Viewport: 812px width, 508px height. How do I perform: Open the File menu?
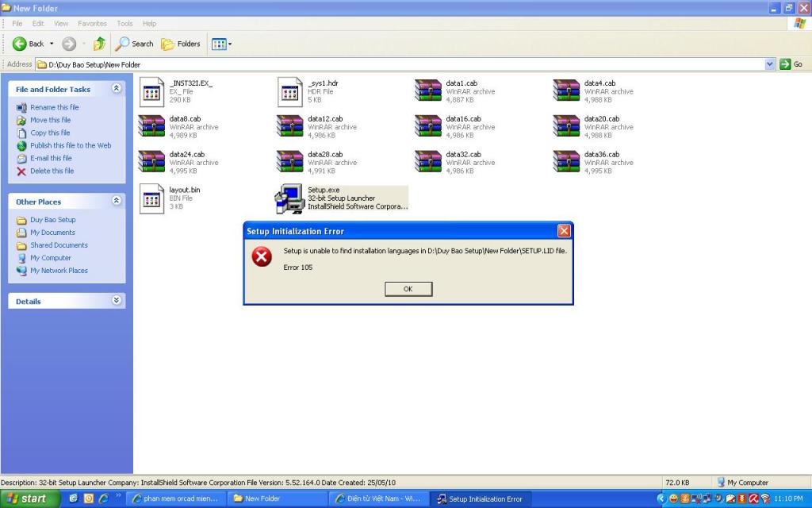(x=17, y=23)
